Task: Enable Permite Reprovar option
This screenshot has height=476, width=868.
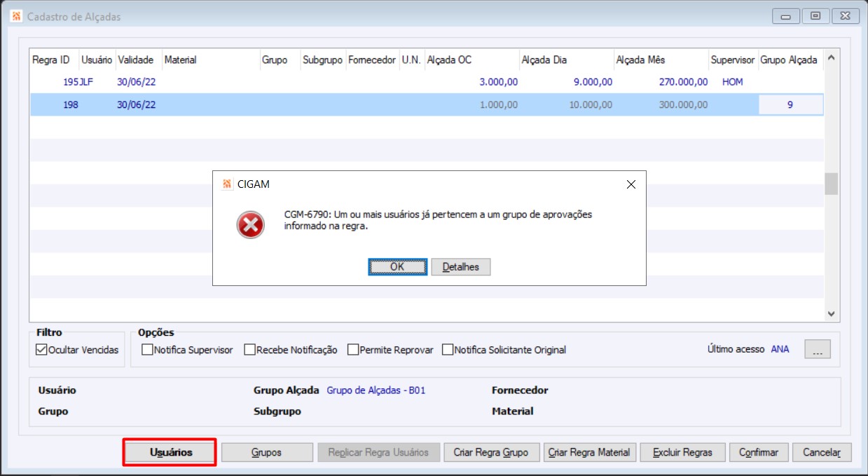Action: coord(353,350)
